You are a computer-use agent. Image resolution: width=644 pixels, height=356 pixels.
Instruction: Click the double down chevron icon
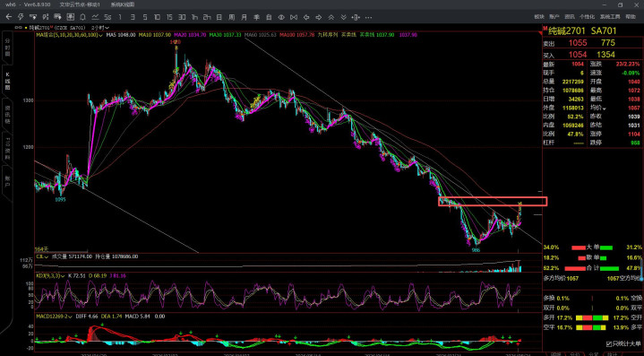(343, 17)
